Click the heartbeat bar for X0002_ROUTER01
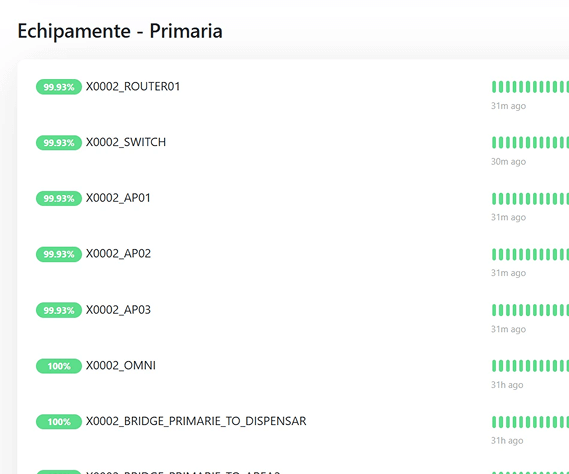Viewport: 569px width, 474px height. (530, 87)
